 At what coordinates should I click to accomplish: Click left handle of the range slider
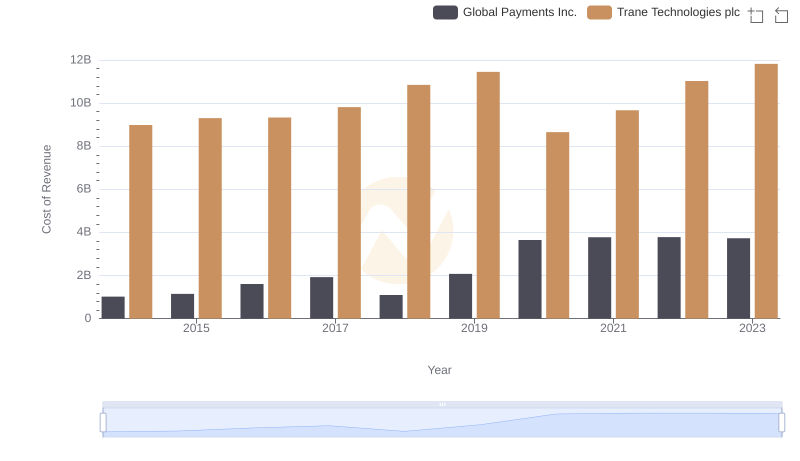[x=103, y=423]
